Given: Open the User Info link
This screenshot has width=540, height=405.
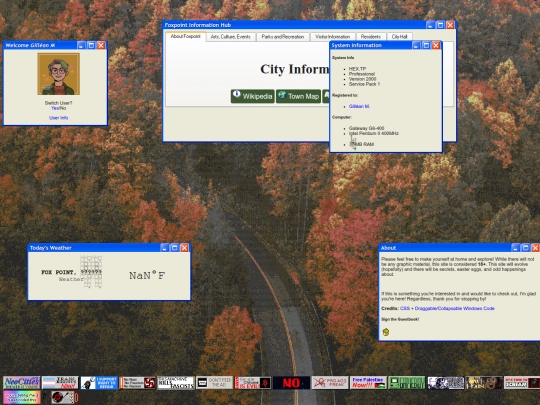Looking at the screenshot, I should tap(59, 118).
